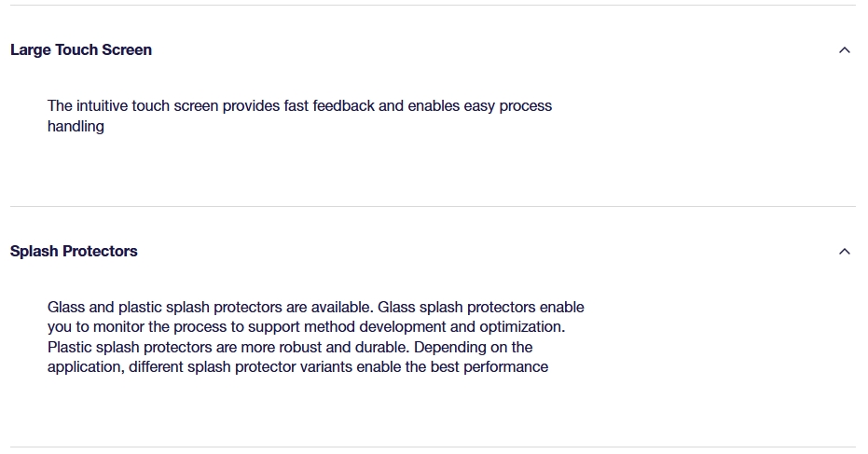Click the divider line above Splash Protectors
Viewport: 868px width, 454px height.
coord(433,206)
